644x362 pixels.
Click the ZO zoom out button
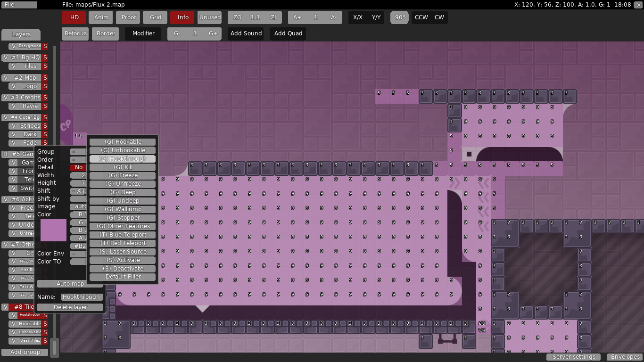point(237,17)
